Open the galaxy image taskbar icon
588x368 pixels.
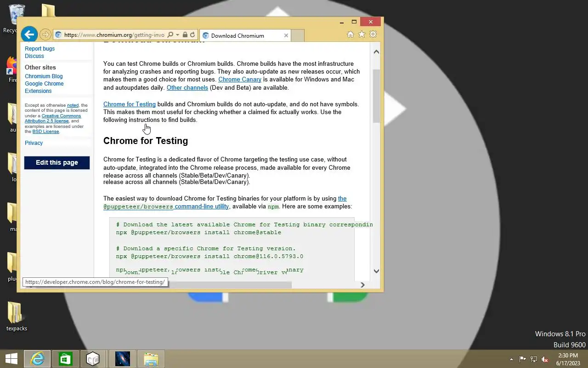coord(122,359)
